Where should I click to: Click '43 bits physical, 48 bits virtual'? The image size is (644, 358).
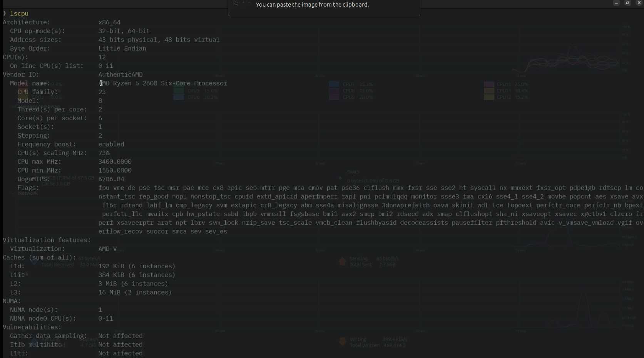click(159, 40)
